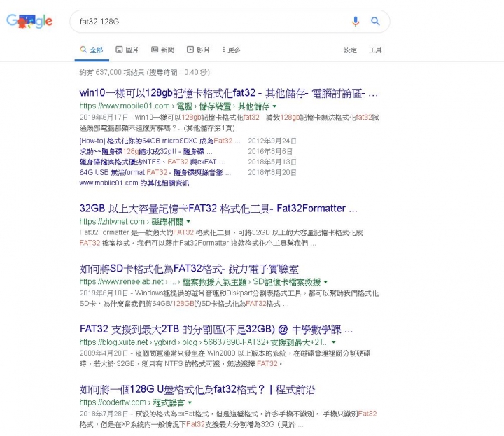
Task: Open the 格式化你的64GB microSDXC sublink
Action: coord(160,141)
